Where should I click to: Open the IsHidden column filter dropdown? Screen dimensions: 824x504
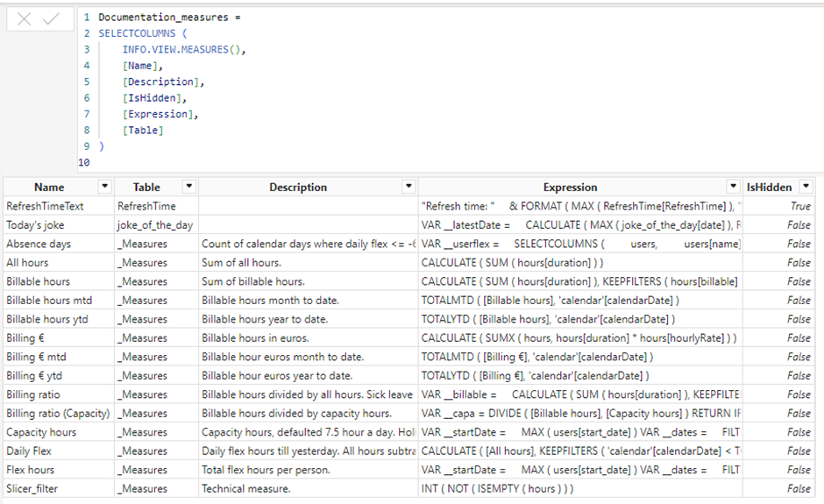point(806,187)
